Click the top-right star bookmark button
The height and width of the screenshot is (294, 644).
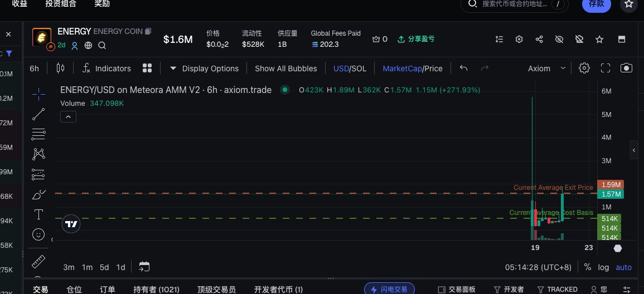pyautogui.click(x=629, y=4)
